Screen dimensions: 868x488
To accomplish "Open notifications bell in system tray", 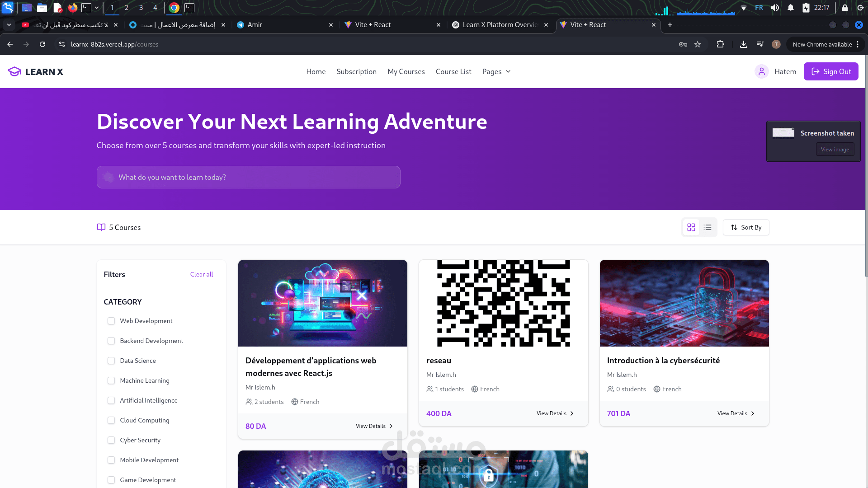I will click(x=791, y=8).
